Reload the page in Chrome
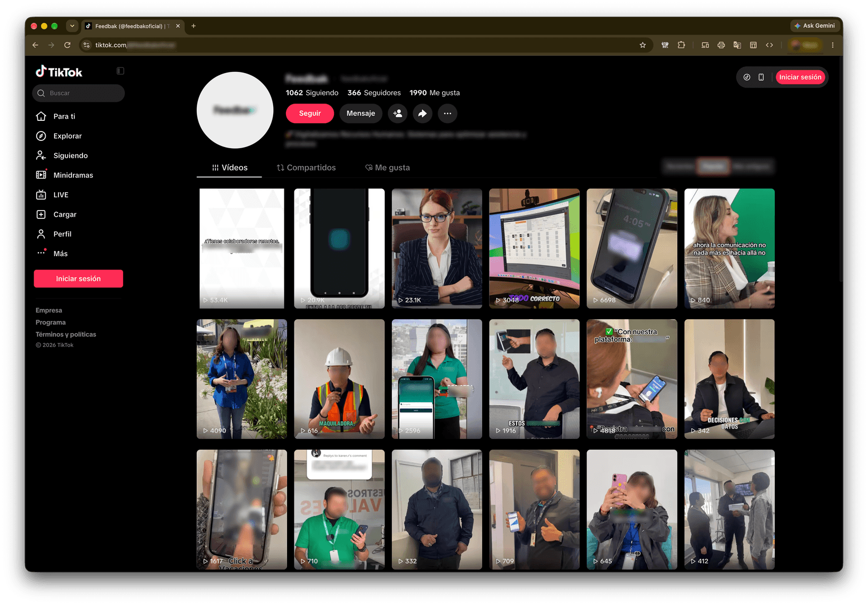The height and width of the screenshot is (605, 868). pyautogui.click(x=67, y=45)
